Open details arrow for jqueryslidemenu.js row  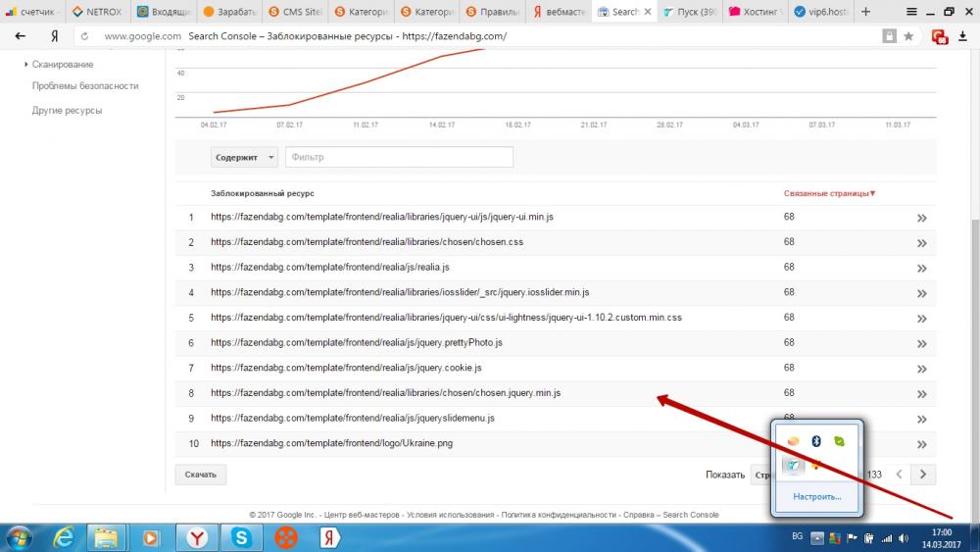[921, 420]
